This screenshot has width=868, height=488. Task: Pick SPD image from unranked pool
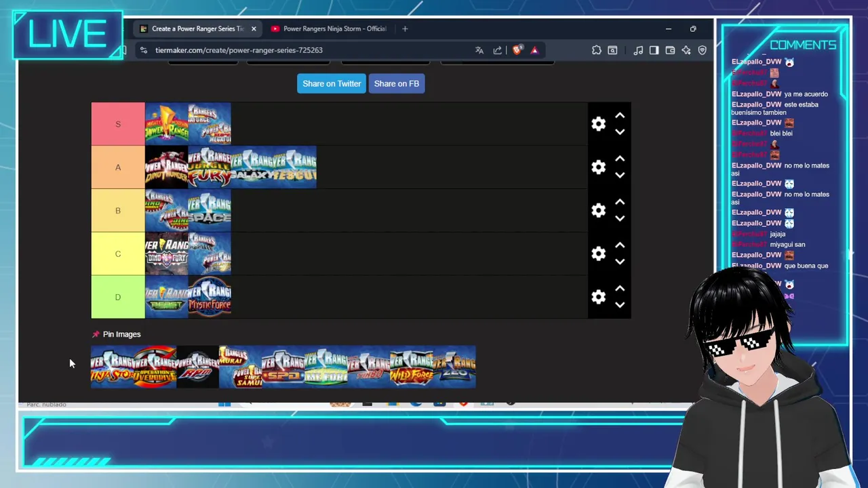tap(283, 367)
